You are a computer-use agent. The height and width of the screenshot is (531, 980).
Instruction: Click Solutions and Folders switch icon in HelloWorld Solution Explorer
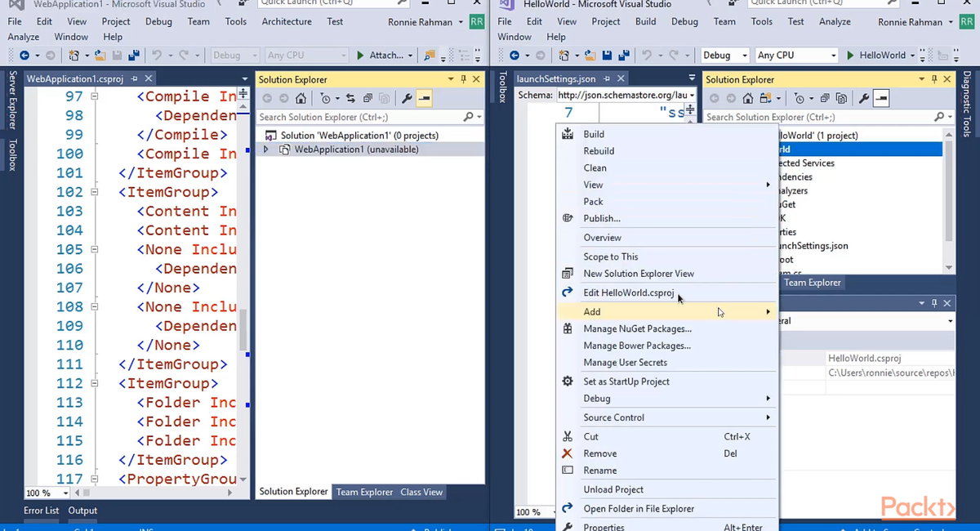coord(766,98)
